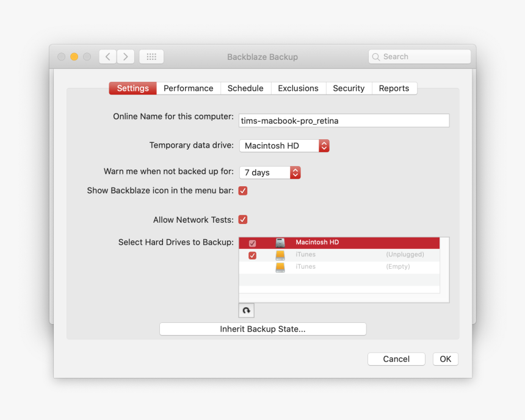Click the Empty iTunes drive icon
The width and height of the screenshot is (525, 420).
[x=280, y=267]
